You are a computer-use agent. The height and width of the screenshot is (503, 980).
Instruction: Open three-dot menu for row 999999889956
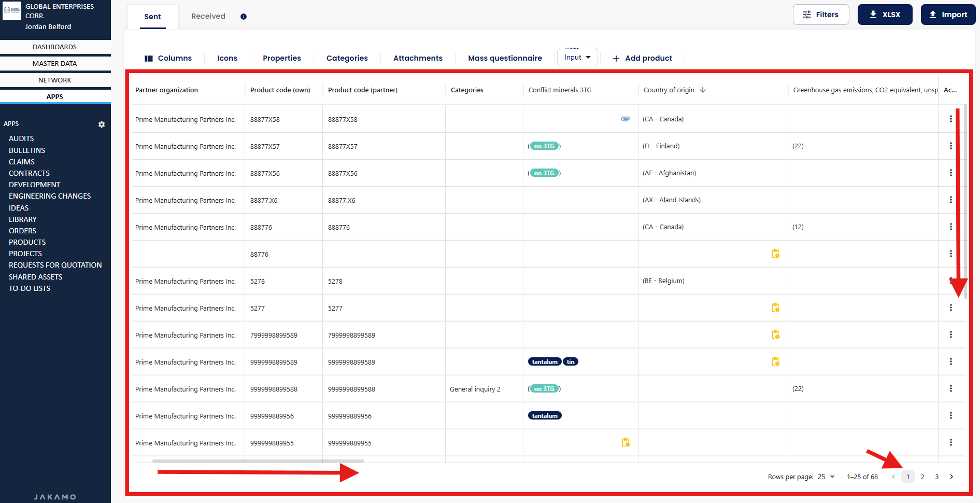pos(950,415)
